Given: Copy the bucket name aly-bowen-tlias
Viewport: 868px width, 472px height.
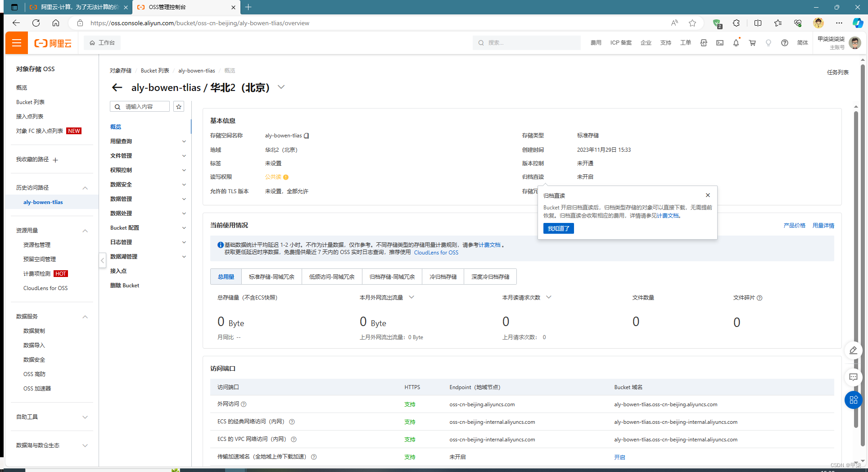Looking at the screenshot, I should (x=307, y=136).
